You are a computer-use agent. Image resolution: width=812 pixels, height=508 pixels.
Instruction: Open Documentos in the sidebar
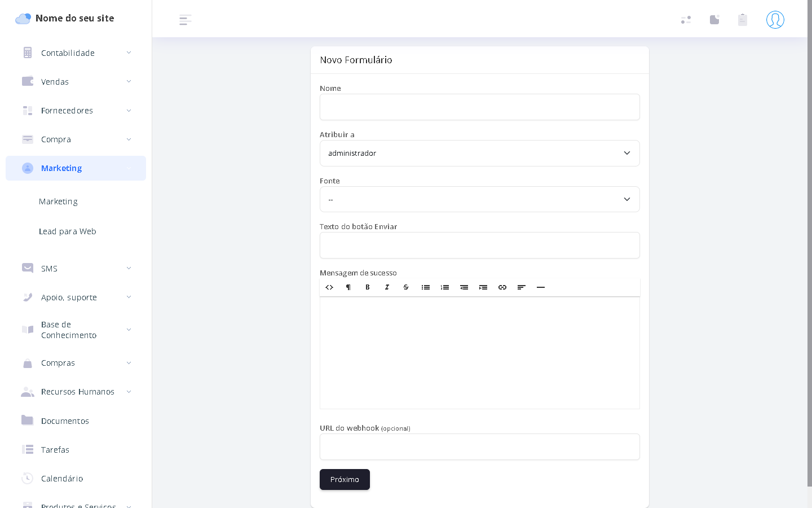(x=65, y=421)
